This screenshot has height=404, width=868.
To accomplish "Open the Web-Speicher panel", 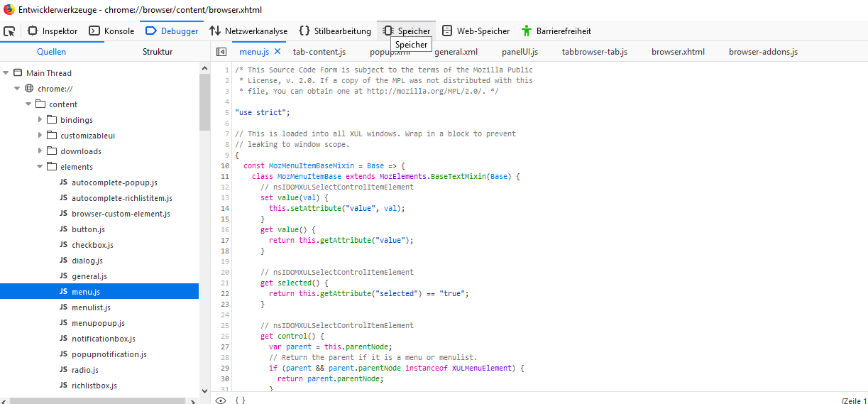I will [x=476, y=31].
